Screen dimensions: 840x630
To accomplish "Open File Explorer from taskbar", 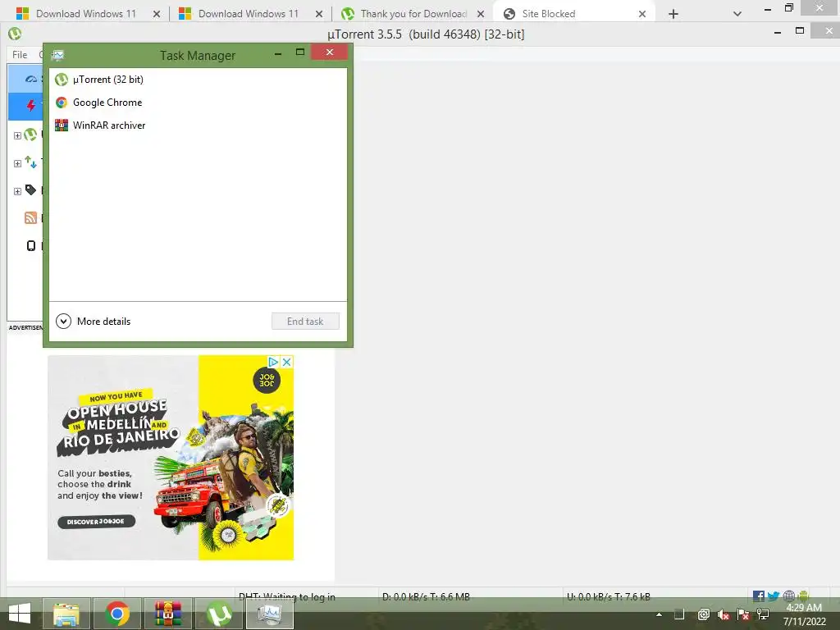I will [x=66, y=614].
